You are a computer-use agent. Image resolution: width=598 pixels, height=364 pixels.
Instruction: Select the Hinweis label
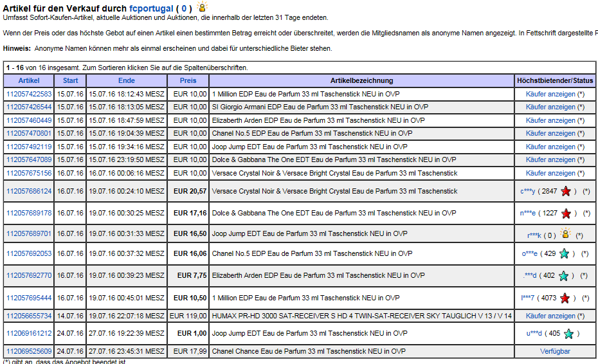[17, 48]
